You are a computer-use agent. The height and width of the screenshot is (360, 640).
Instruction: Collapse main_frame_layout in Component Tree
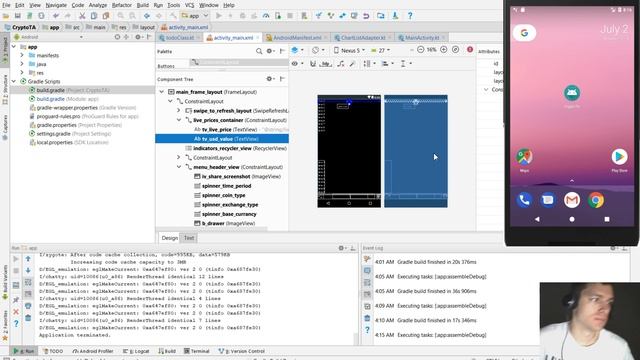(x=162, y=92)
